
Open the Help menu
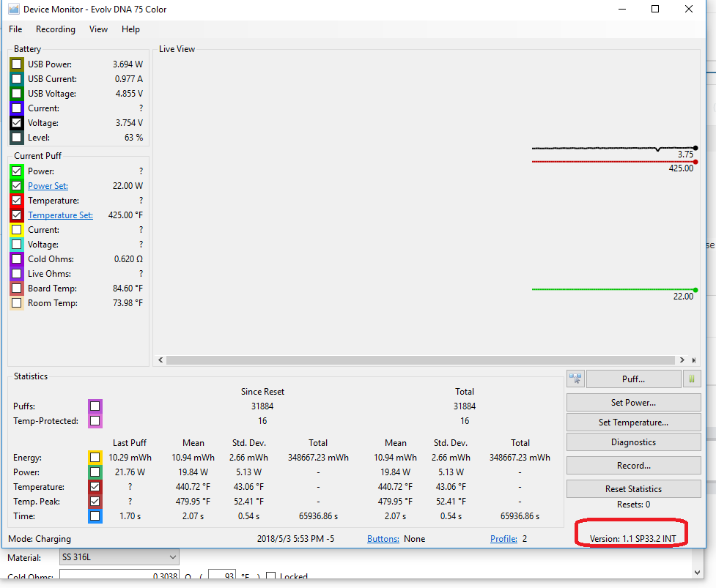pos(130,29)
